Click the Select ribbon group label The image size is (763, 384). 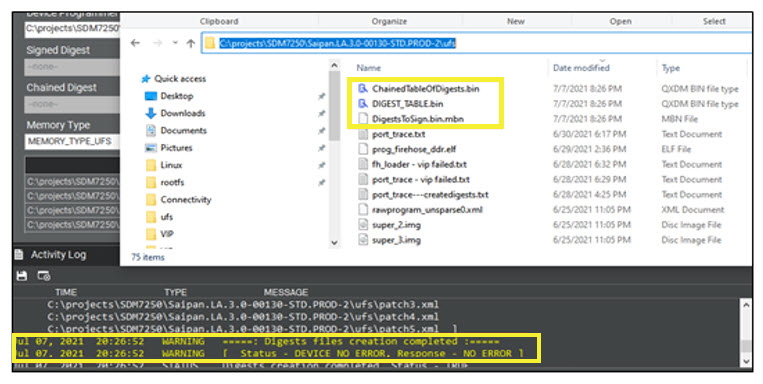pyautogui.click(x=714, y=21)
